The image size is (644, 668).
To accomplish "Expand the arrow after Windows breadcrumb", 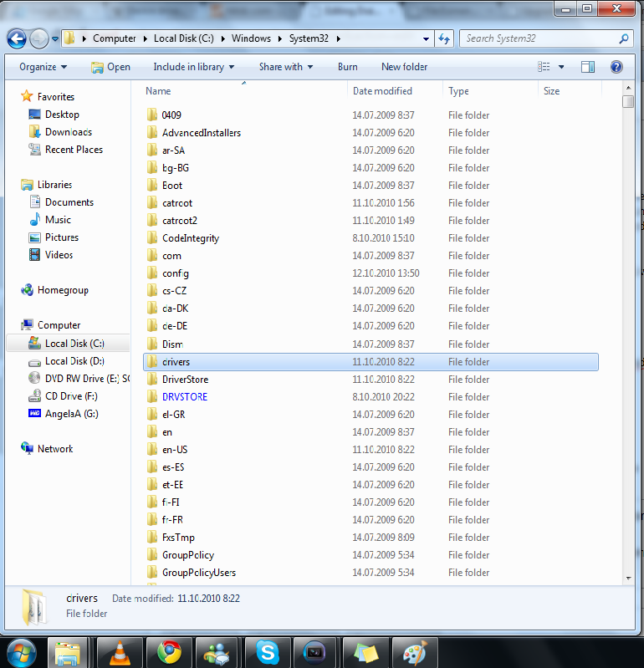I will pyautogui.click(x=280, y=38).
